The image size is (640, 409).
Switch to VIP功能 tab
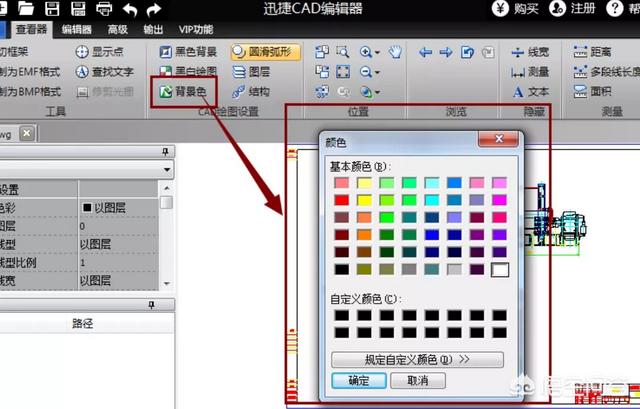(x=196, y=29)
